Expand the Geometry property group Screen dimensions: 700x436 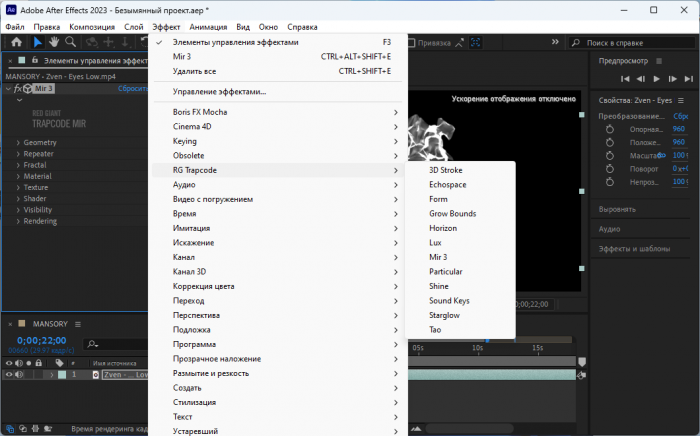click(18, 143)
